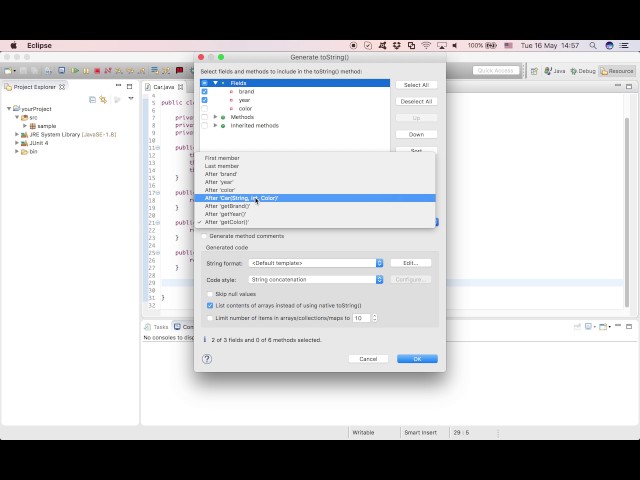Click the help question mark icon
This screenshot has width=640, height=480.
click(x=207, y=359)
